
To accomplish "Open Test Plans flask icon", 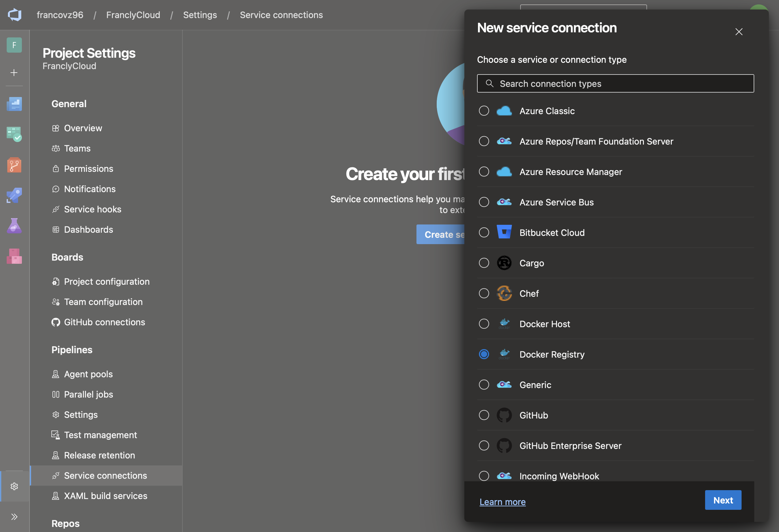I will point(14,226).
